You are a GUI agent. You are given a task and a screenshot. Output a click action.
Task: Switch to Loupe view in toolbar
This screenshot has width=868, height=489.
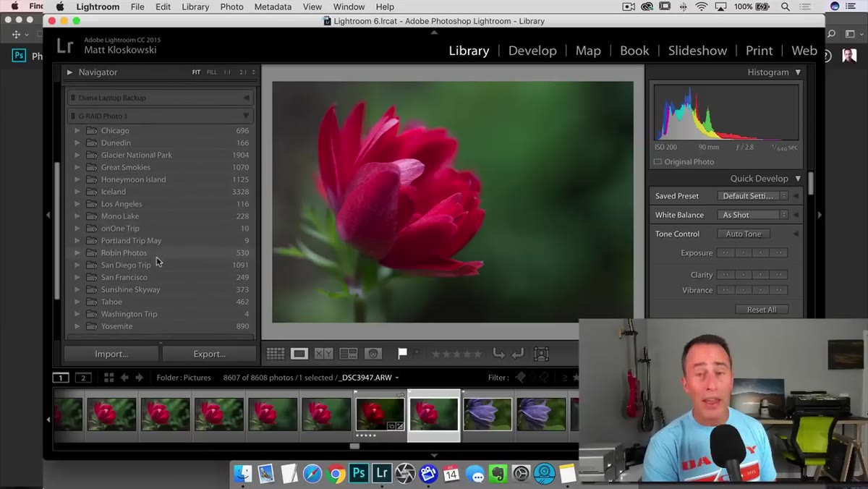click(x=299, y=354)
